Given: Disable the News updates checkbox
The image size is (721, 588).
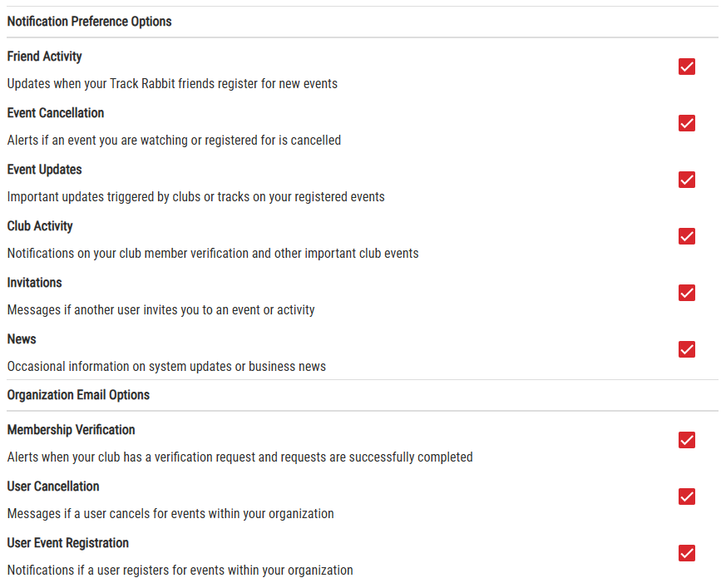Looking at the screenshot, I should [687, 349].
